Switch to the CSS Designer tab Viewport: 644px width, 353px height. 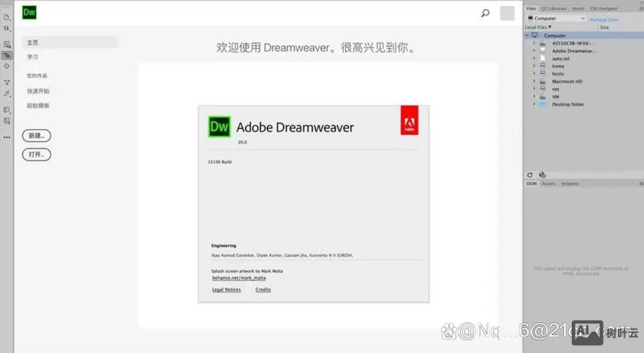603,8
